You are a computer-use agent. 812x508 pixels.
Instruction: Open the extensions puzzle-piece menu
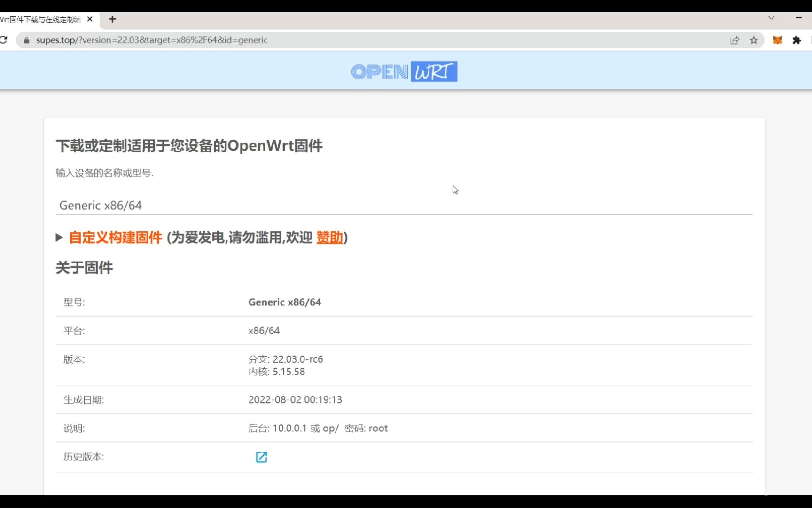796,40
